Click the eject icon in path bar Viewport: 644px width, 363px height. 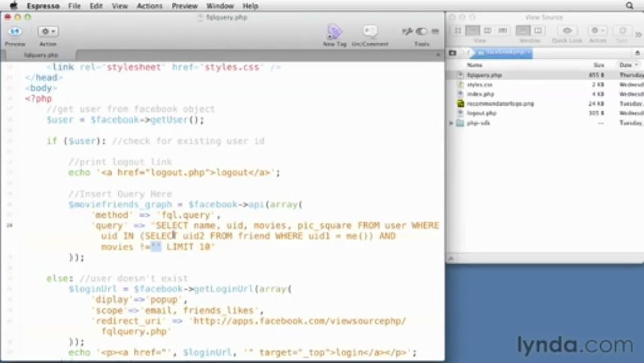pos(637,53)
